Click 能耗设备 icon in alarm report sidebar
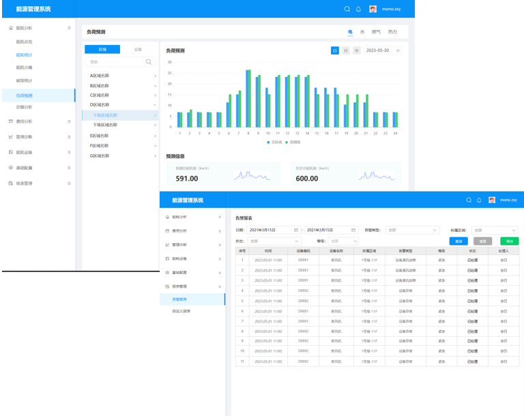The image size is (524, 420). [x=167, y=258]
